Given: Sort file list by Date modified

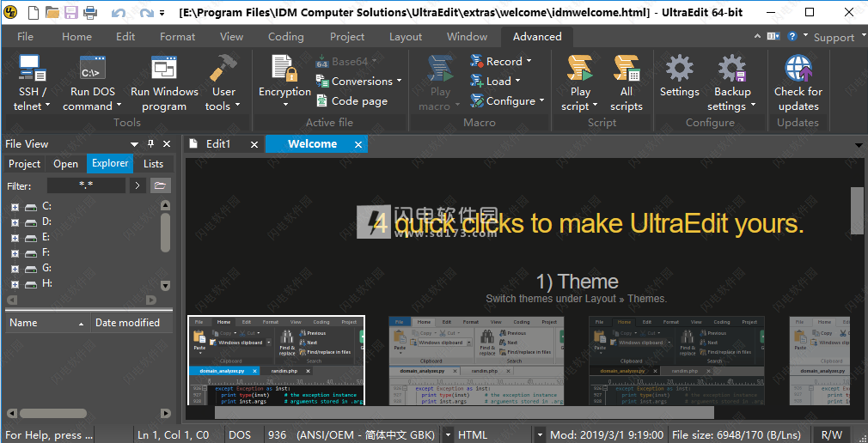Looking at the screenshot, I should point(131,323).
